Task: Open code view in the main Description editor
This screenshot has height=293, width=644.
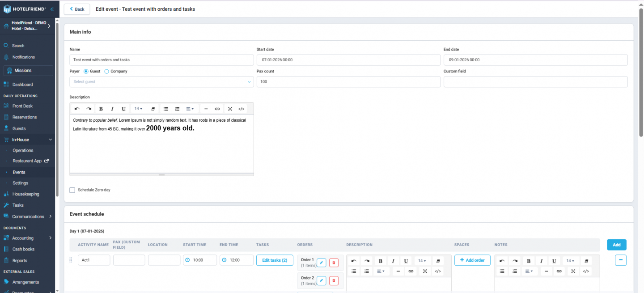Action: [241, 109]
